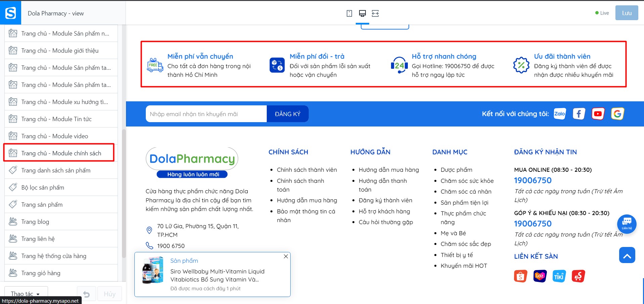Open Chính sách thành viên link

click(307, 170)
